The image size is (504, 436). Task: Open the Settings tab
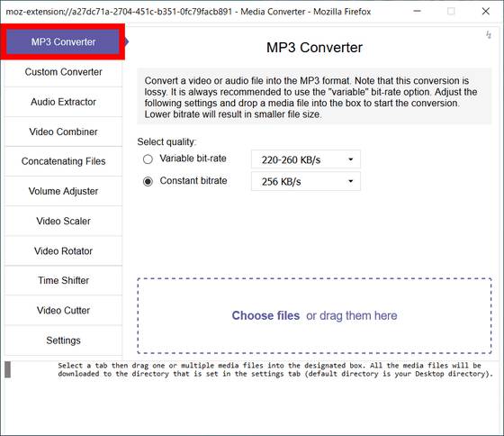click(63, 341)
